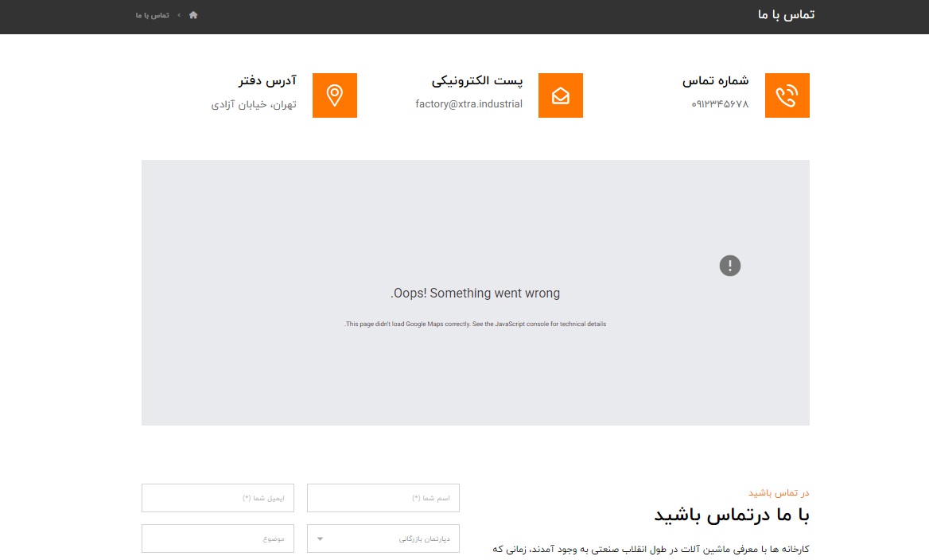The height and width of the screenshot is (560, 929).
Task: Click the breadcrumb chevron separator arrow
Action: tap(179, 15)
